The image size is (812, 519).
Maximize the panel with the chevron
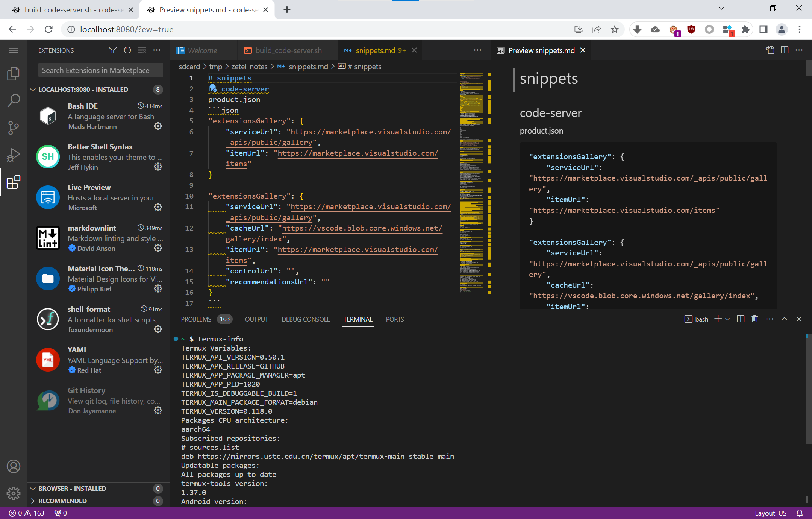[x=784, y=319]
